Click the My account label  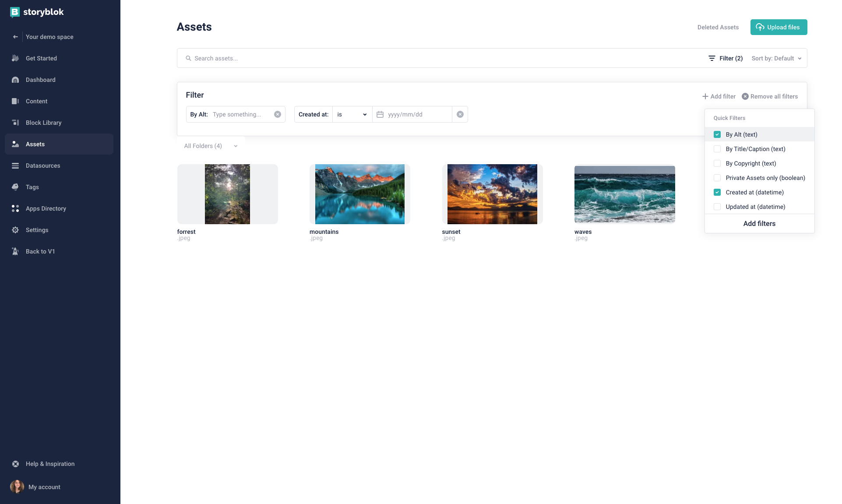pos(44,487)
